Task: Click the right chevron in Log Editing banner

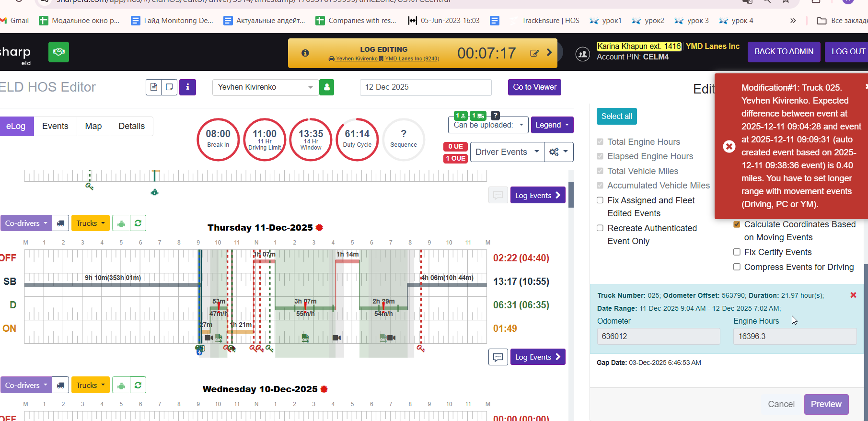Action: coord(549,52)
